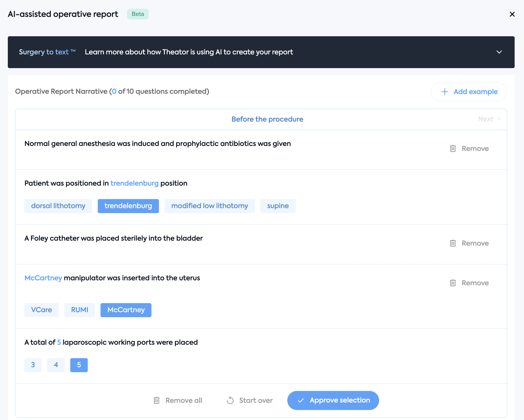Expand the Surgery to text info banner
This screenshot has width=524, height=420.
499,52
